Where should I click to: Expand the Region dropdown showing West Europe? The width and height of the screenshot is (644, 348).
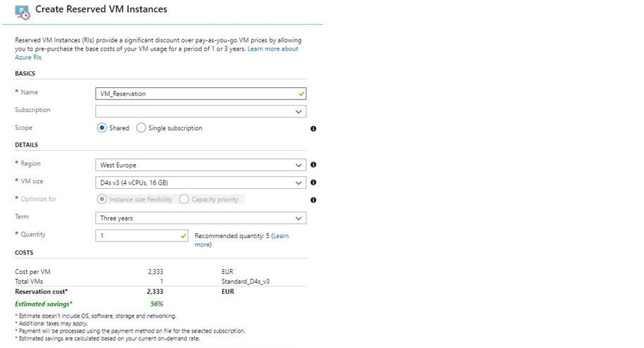click(x=201, y=165)
